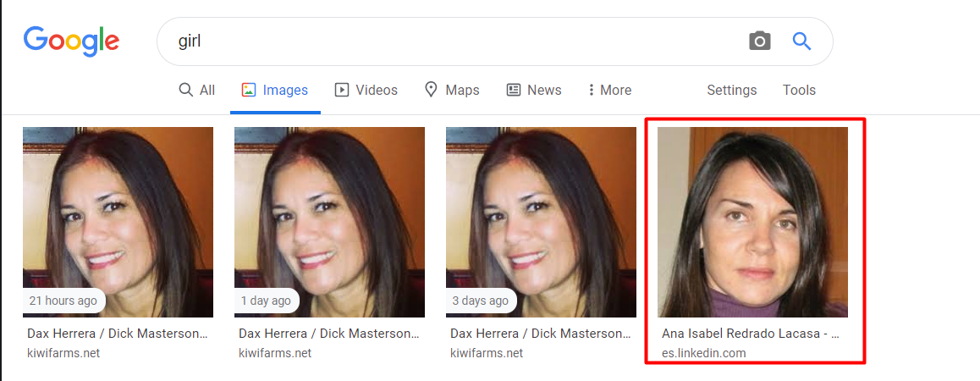Image resolution: width=980 pixels, height=381 pixels.
Task: Expand the More search options menu
Action: (x=609, y=90)
